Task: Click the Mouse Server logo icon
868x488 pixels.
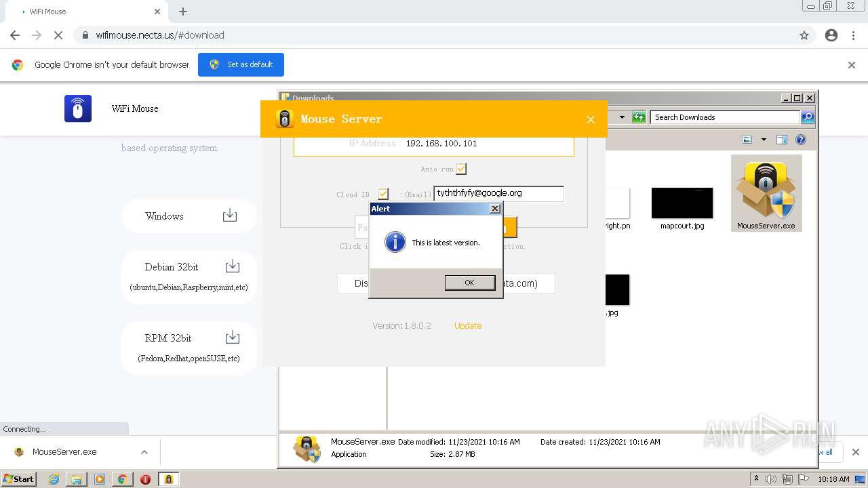Action: (x=285, y=119)
